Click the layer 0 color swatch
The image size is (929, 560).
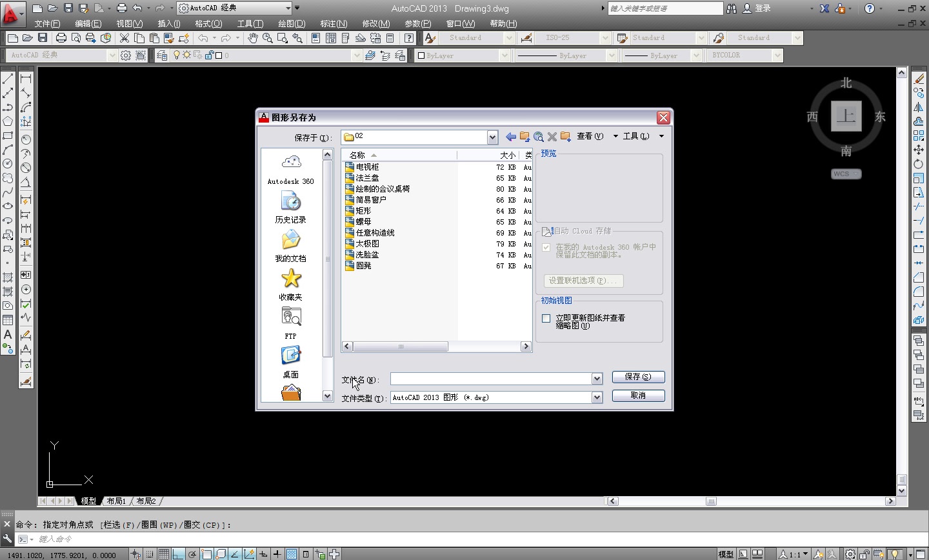pyautogui.click(x=219, y=55)
